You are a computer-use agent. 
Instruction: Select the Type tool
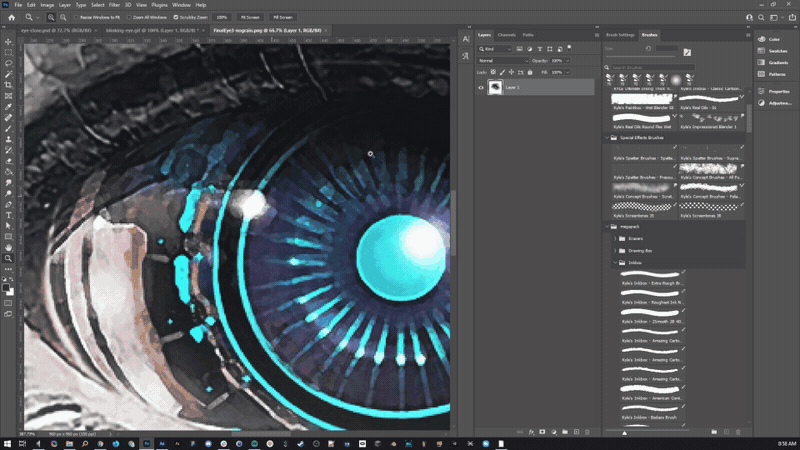click(x=8, y=215)
